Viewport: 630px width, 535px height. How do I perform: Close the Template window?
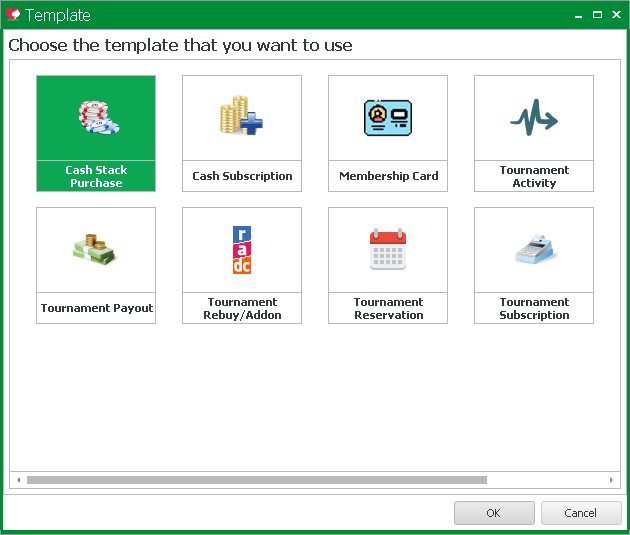coord(616,14)
